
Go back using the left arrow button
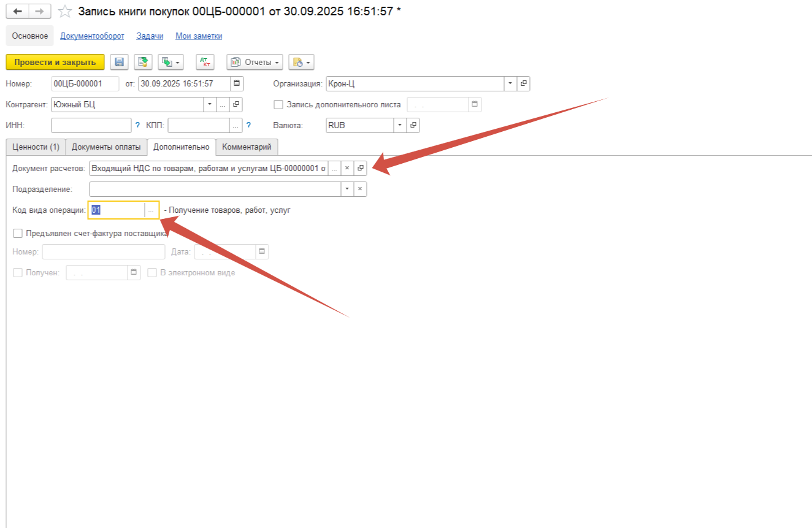click(x=17, y=12)
